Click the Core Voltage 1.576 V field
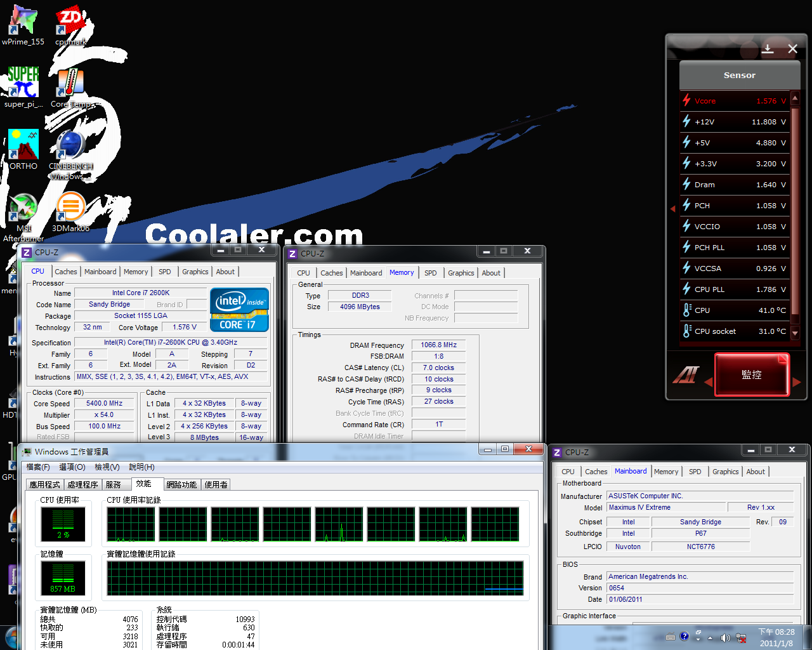812x650 pixels. tap(185, 328)
